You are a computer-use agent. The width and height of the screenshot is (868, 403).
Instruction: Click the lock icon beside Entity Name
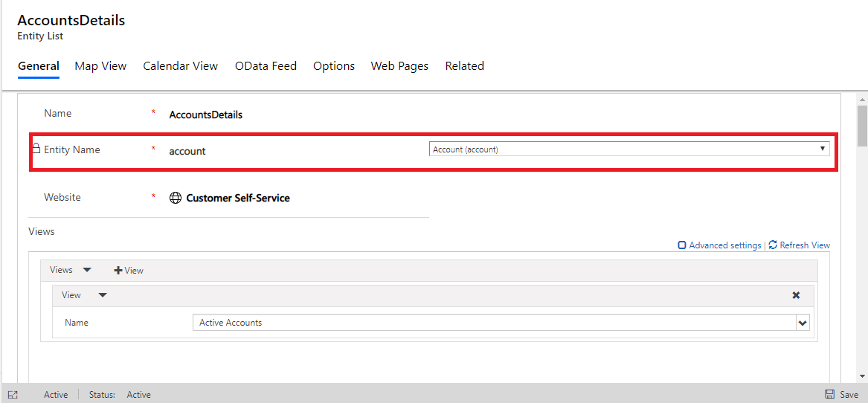click(x=36, y=149)
